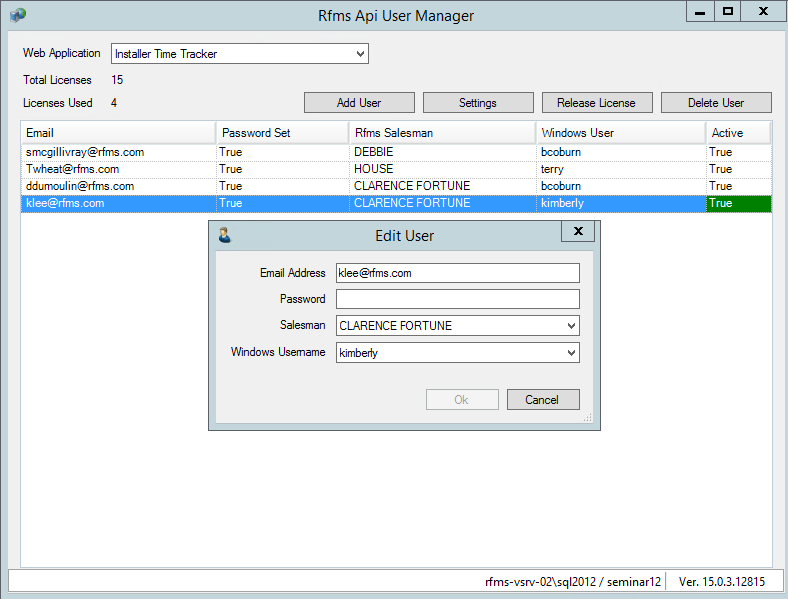Click Release License button
This screenshot has height=599, width=788.
pyautogui.click(x=597, y=103)
